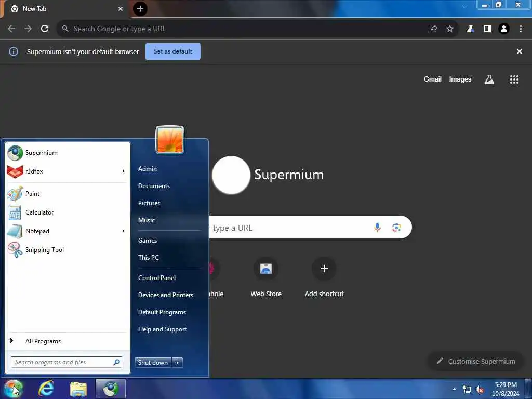
Task: Reload the current page
Action: (x=45, y=29)
